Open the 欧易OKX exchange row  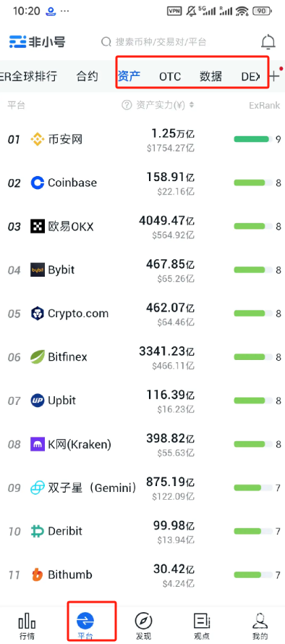[x=142, y=226]
